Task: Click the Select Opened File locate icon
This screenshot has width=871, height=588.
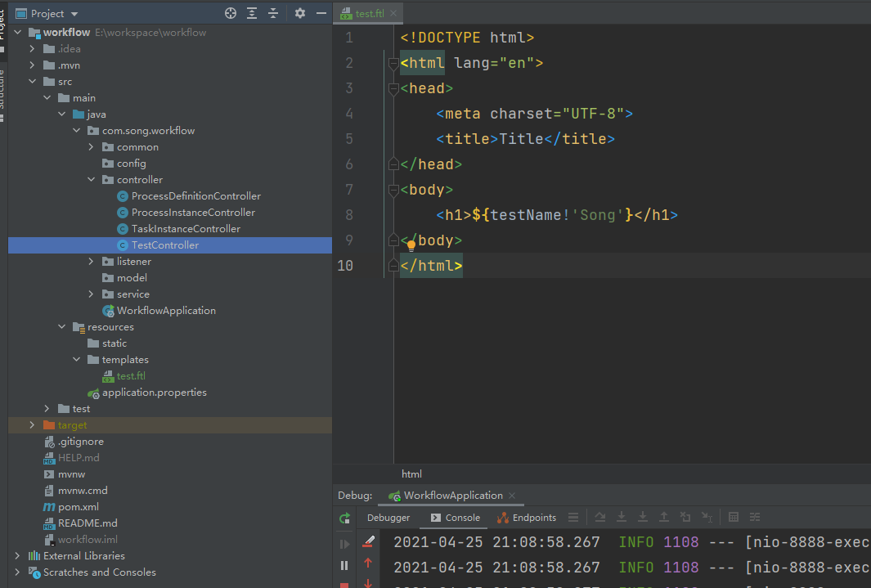Action: coord(231,13)
